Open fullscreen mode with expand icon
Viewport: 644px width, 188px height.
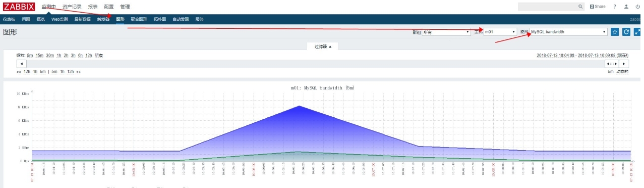point(637,32)
